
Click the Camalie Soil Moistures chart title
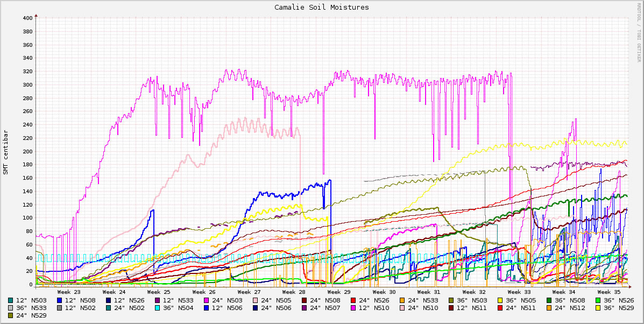click(322, 7)
